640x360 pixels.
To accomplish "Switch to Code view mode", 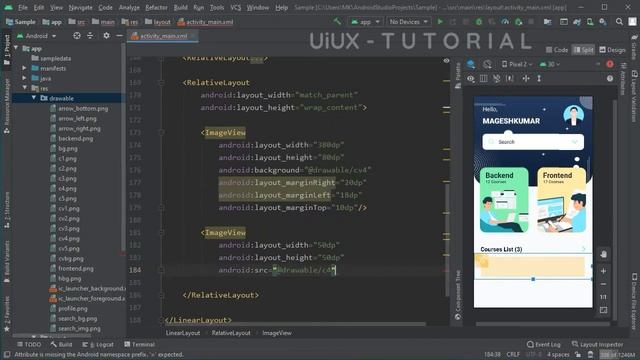I will (x=557, y=50).
